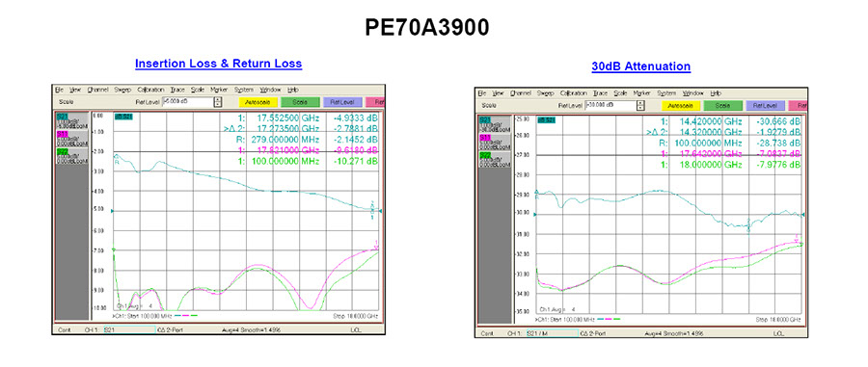Click Cont status in 30dB Attenuation window
The width and height of the screenshot is (868, 367).
(x=487, y=334)
